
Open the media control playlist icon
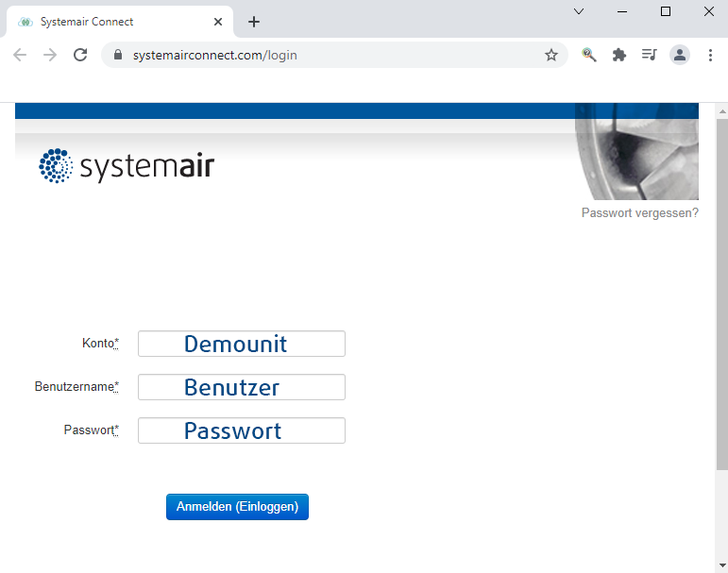coord(649,55)
